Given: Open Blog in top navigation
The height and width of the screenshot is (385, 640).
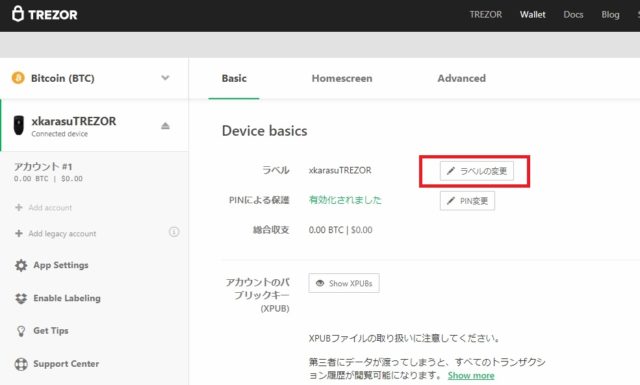Looking at the screenshot, I should 610,15.
